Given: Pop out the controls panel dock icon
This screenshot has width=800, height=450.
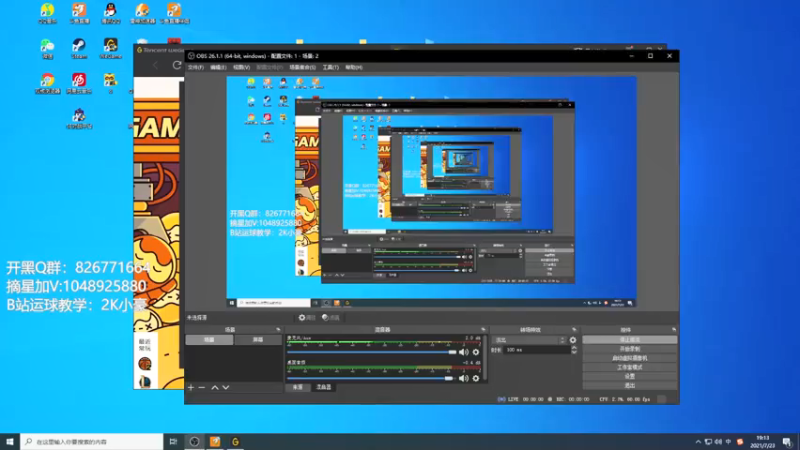Looking at the screenshot, I should [x=674, y=330].
